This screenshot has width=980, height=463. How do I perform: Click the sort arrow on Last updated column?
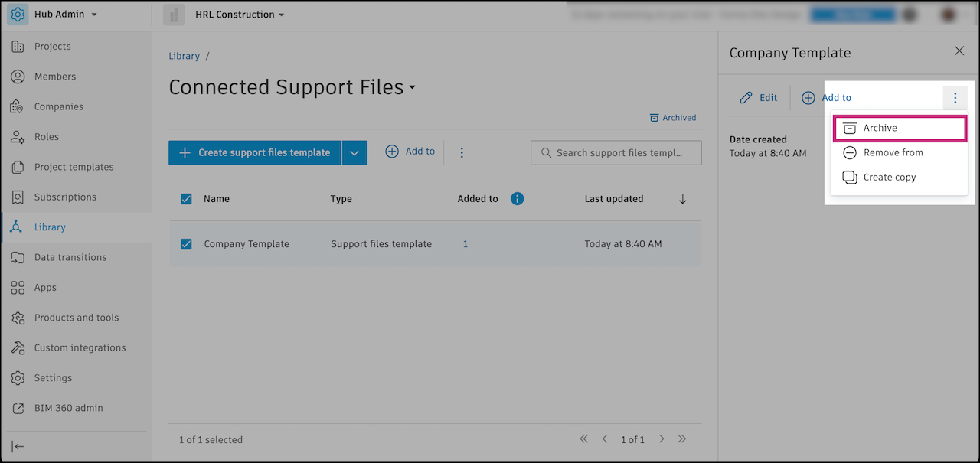(x=682, y=198)
